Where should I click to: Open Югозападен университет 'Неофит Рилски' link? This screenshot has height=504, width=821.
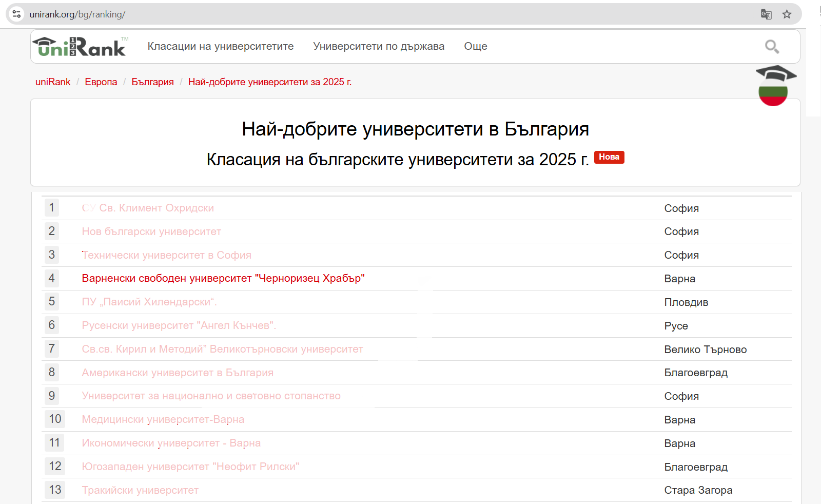(x=190, y=467)
